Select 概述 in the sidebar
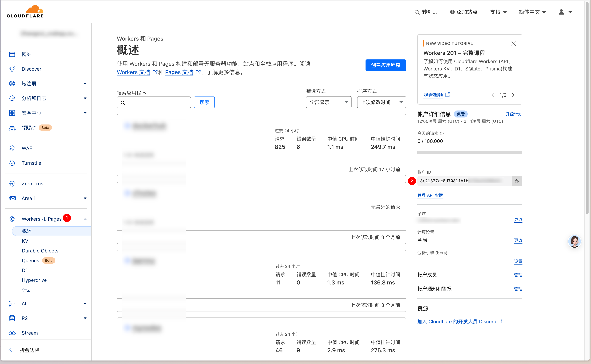This screenshot has width=591, height=364. pos(52,231)
